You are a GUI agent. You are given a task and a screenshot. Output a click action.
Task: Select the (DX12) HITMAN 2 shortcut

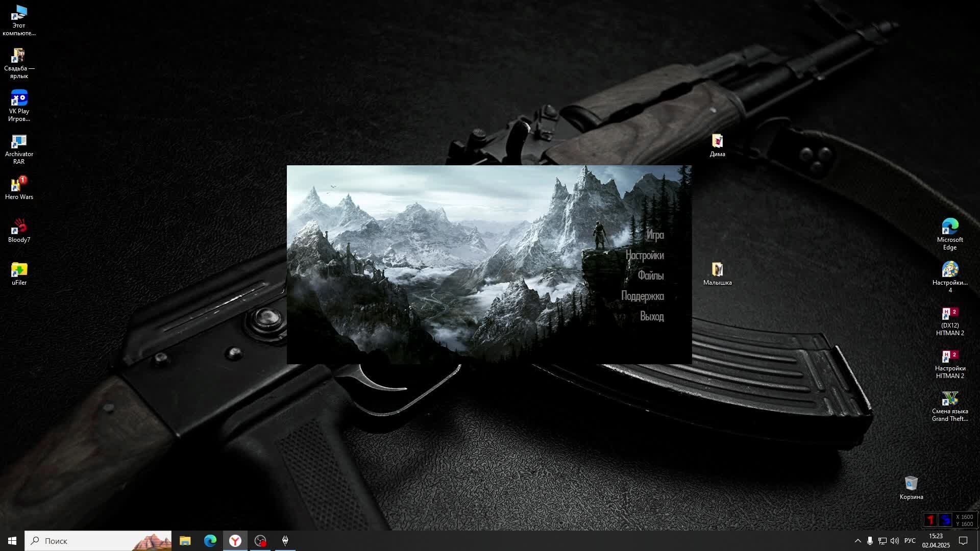(x=949, y=320)
